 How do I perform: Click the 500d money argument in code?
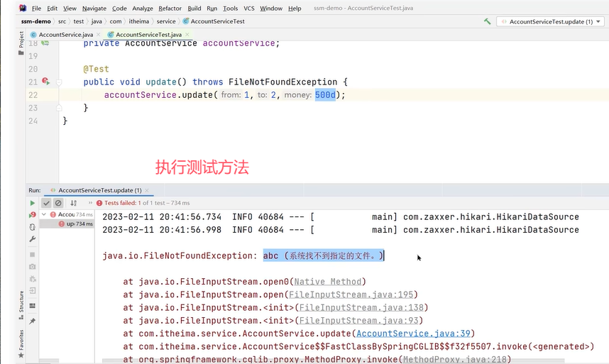click(325, 94)
